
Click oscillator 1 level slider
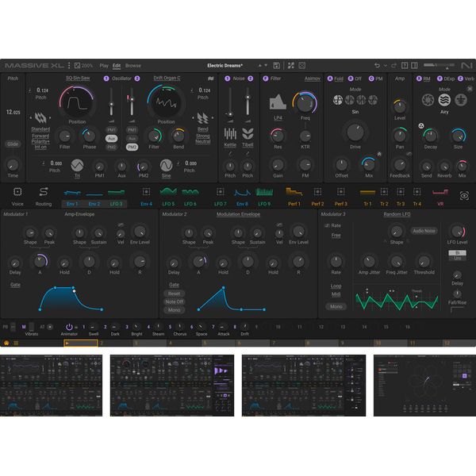[x=111, y=102]
